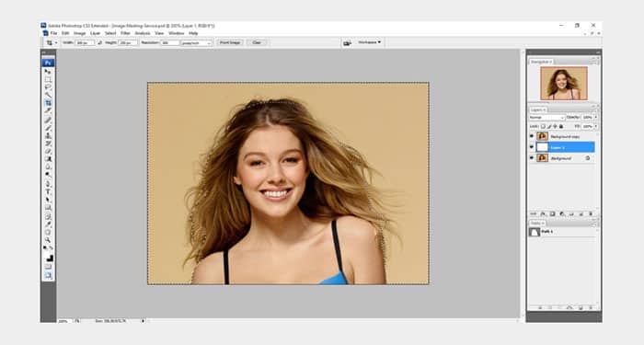Add layer mask from Layers panel bottom
Viewport: 644px width, 345px height.
click(x=553, y=214)
